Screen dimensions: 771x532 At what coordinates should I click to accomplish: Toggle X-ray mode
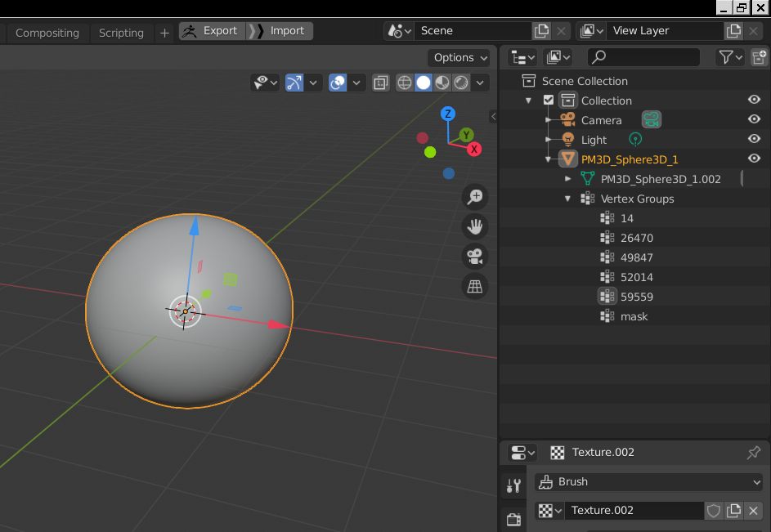click(x=380, y=83)
